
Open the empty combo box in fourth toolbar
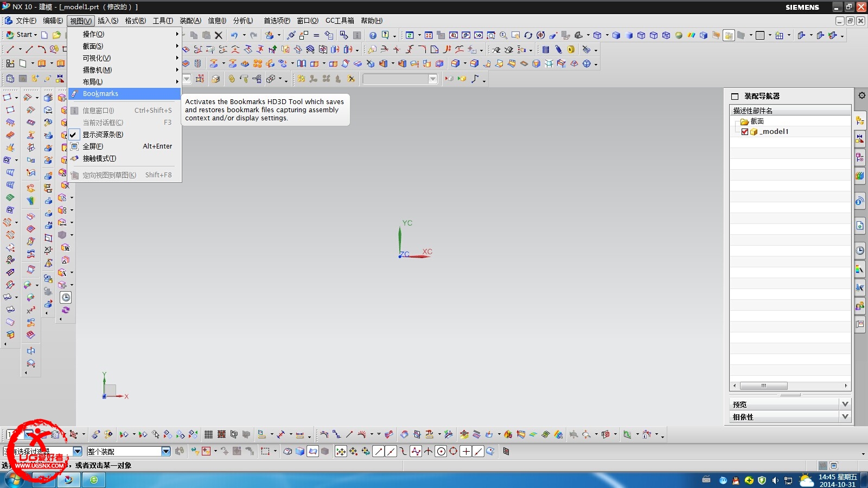(x=400, y=79)
